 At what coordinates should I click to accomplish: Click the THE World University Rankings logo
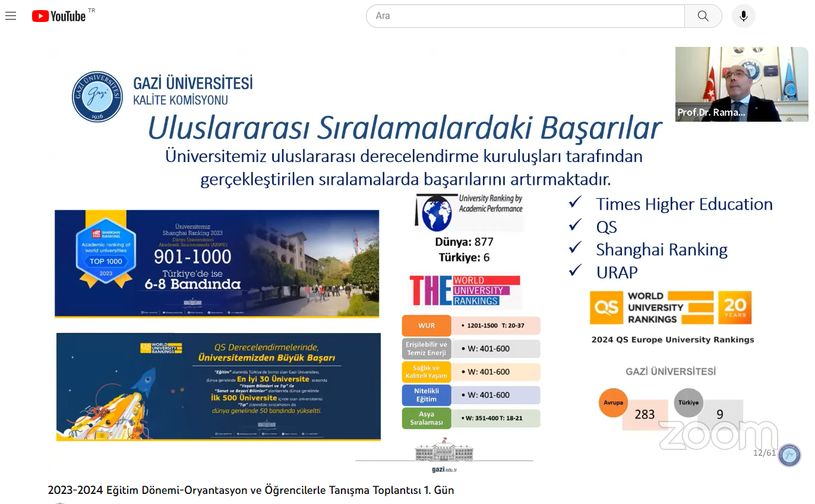(x=465, y=290)
